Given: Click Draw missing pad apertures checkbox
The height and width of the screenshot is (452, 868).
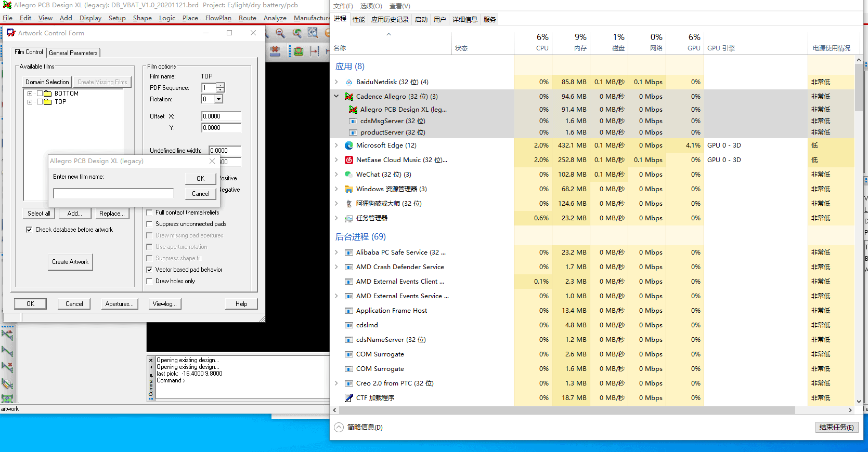Looking at the screenshot, I should pos(150,235).
